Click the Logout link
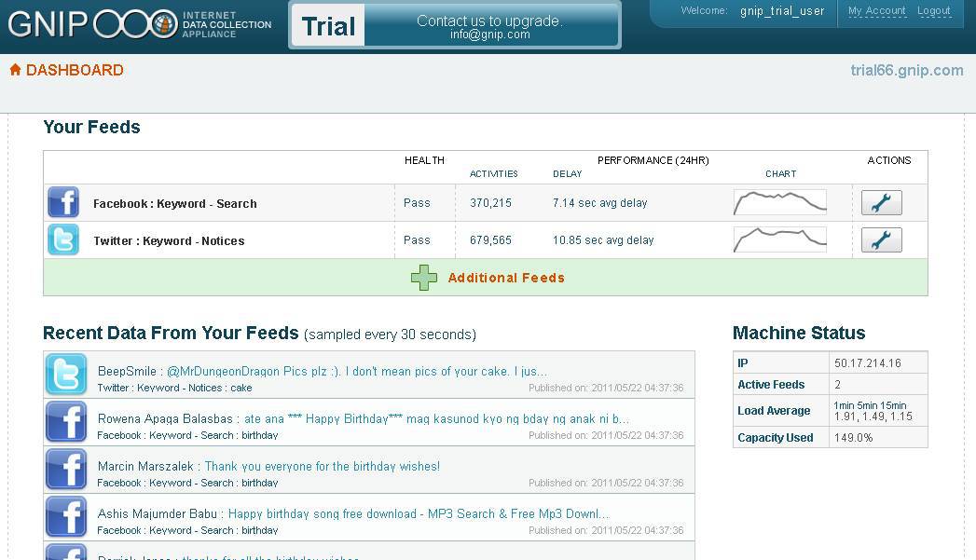976x560 pixels. [x=934, y=10]
